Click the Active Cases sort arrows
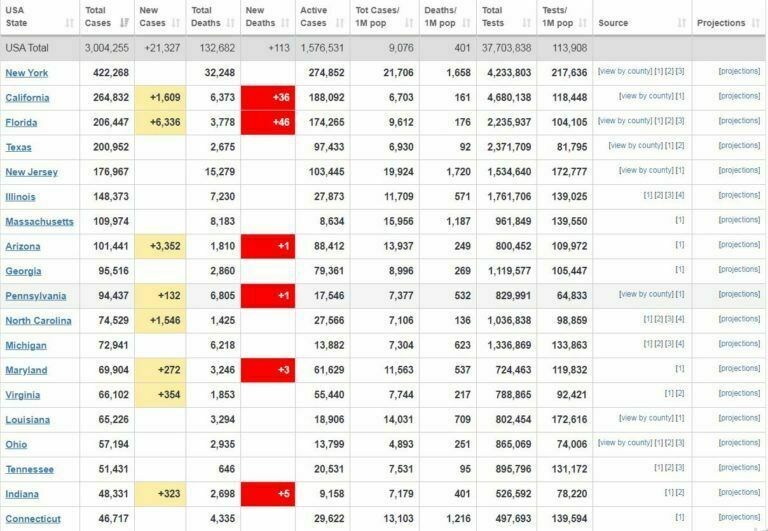Screen dimensions: 768x531 tap(340, 23)
